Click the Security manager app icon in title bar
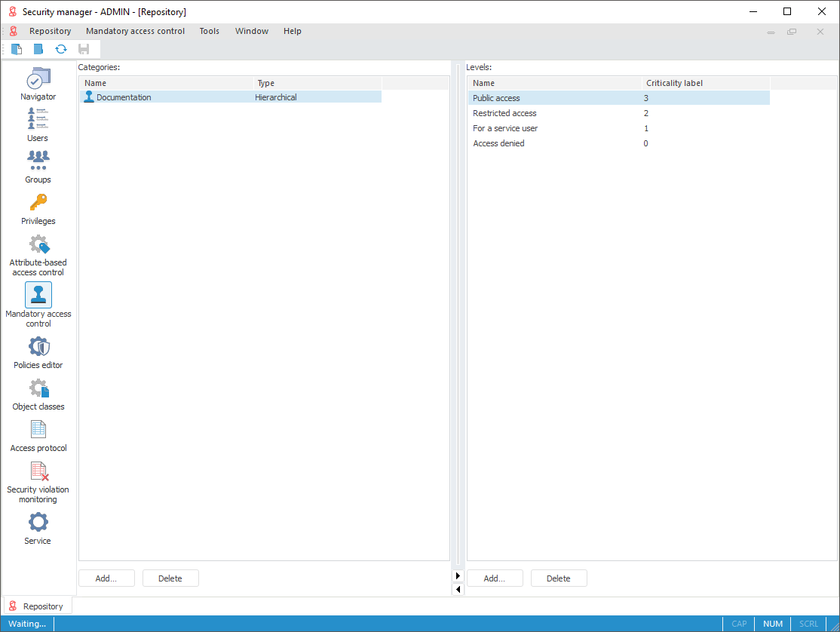840x632 pixels. (12, 11)
